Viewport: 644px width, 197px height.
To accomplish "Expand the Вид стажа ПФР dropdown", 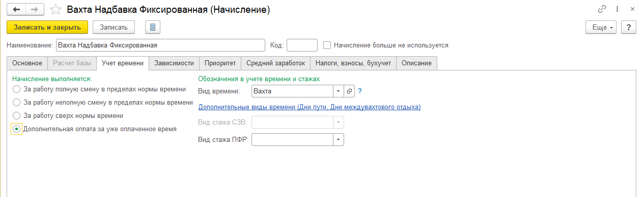I will [x=339, y=139].
